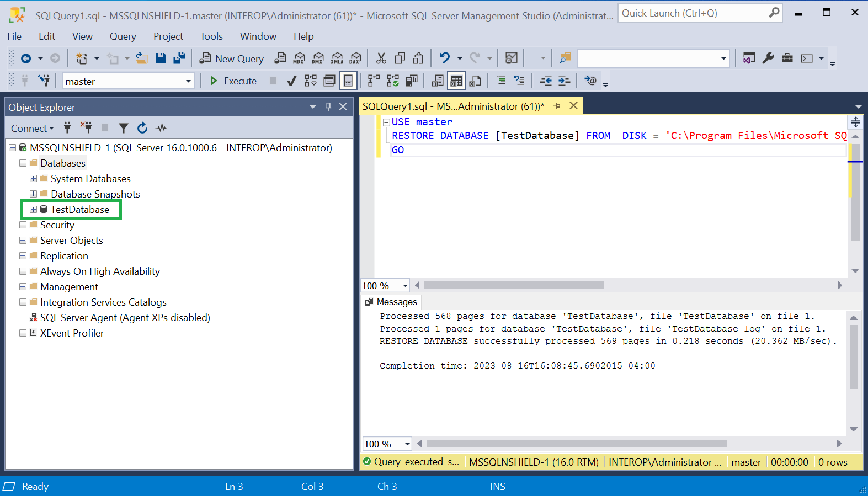868x496 pixels.
Task: Select Results to File option
Action: 475,81
